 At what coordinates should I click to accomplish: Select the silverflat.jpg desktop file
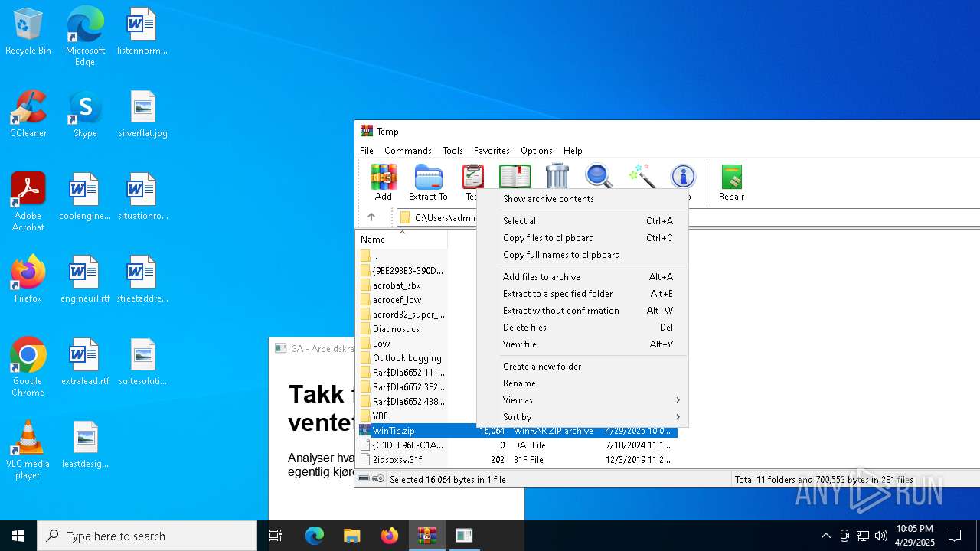tap(143, 115)
